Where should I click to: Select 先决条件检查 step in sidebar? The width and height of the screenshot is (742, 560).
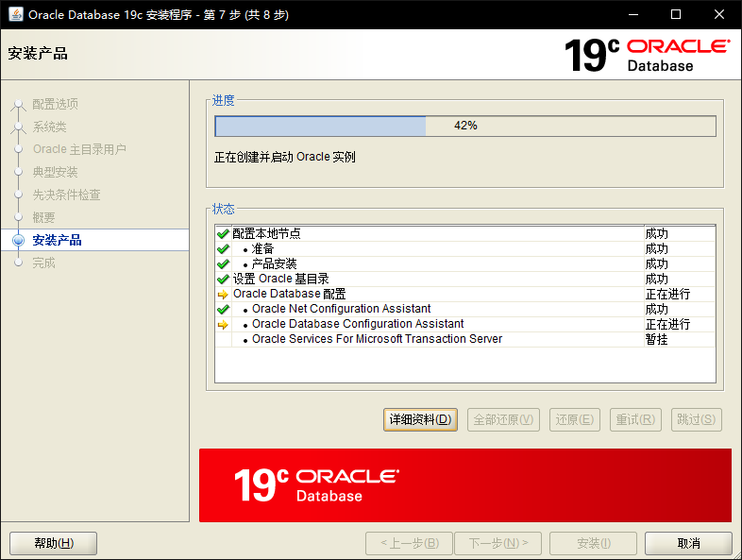point(66,195)
